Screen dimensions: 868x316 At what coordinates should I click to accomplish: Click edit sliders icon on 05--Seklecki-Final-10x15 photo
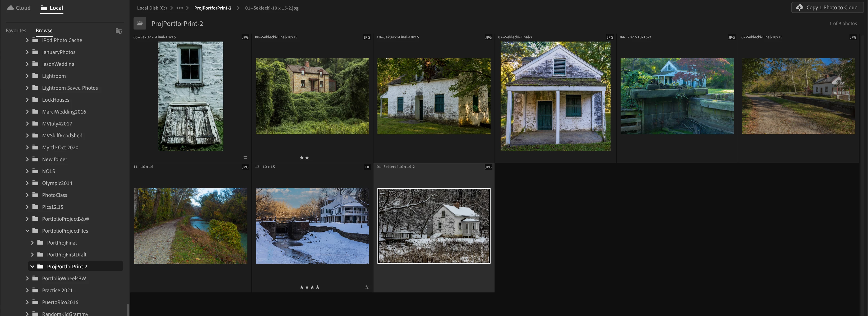point(245,157)
